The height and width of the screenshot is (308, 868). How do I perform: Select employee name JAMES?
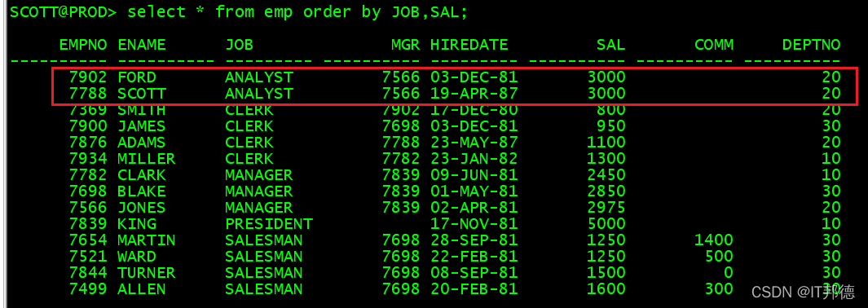pyautogui.click(x=142, y=126)
